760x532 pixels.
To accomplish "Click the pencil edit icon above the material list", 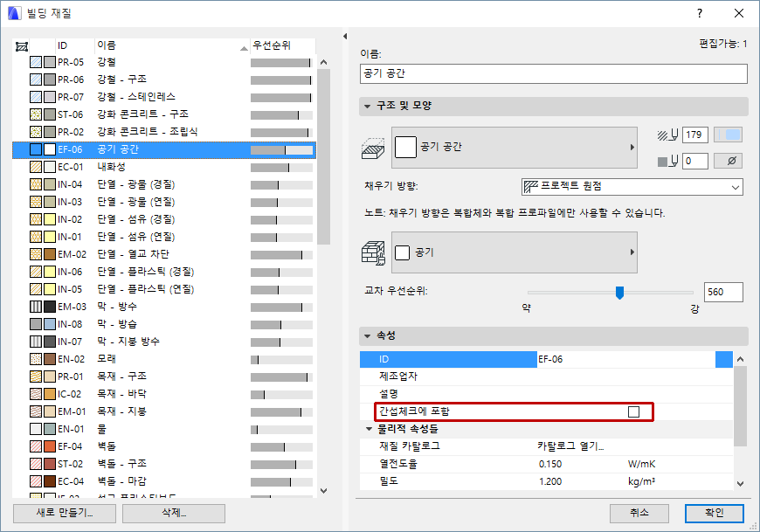I will (x=21, y=43).
